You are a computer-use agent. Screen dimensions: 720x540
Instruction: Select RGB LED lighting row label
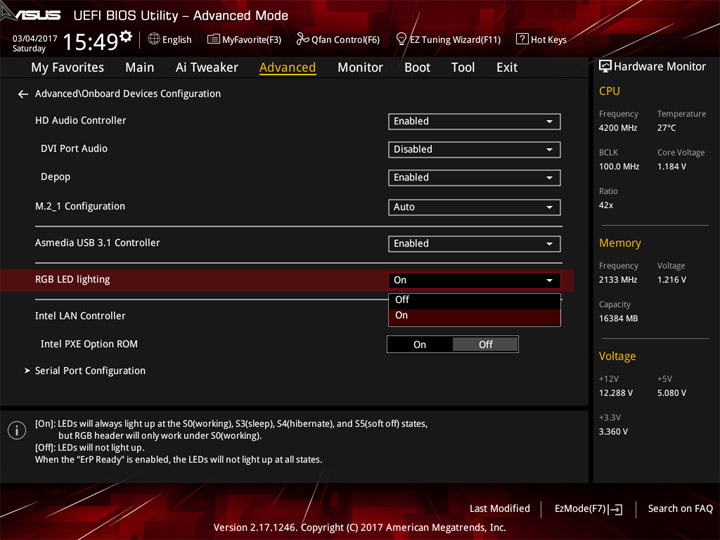click(73, 279)
